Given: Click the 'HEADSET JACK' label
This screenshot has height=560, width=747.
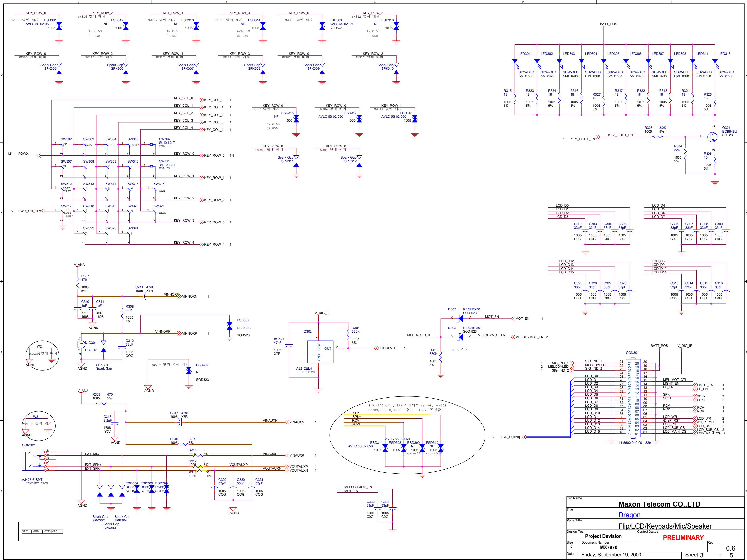Looking at the screenshot, I should pyautogui.click(x=37, y=483).
